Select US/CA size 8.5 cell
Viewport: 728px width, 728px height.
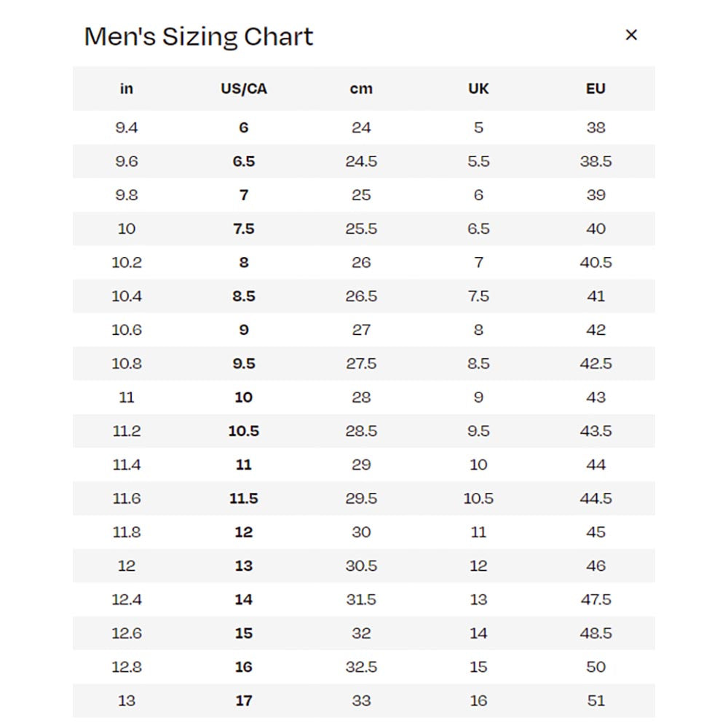click(x=244, y=296)
